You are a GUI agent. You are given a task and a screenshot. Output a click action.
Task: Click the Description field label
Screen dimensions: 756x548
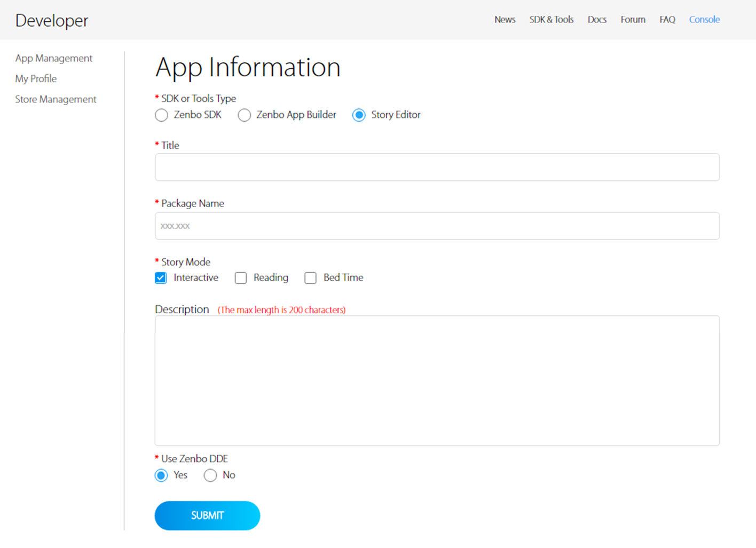182,309
